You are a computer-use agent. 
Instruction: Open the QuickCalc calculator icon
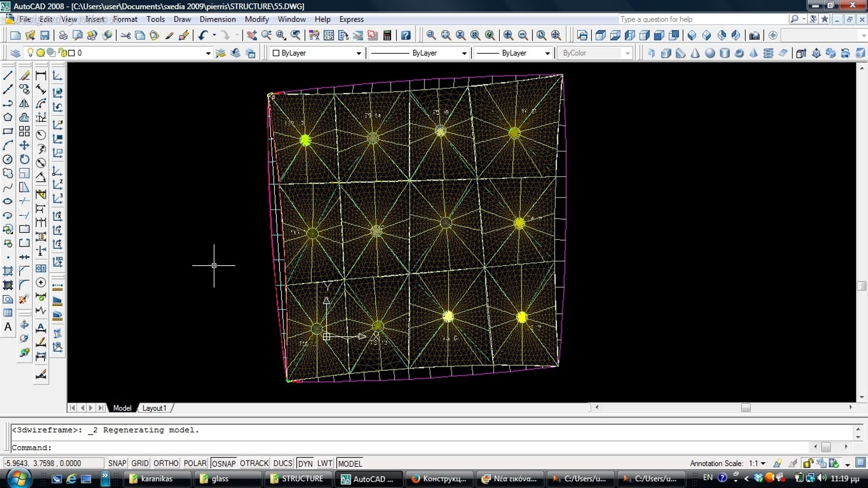[387, 35]
